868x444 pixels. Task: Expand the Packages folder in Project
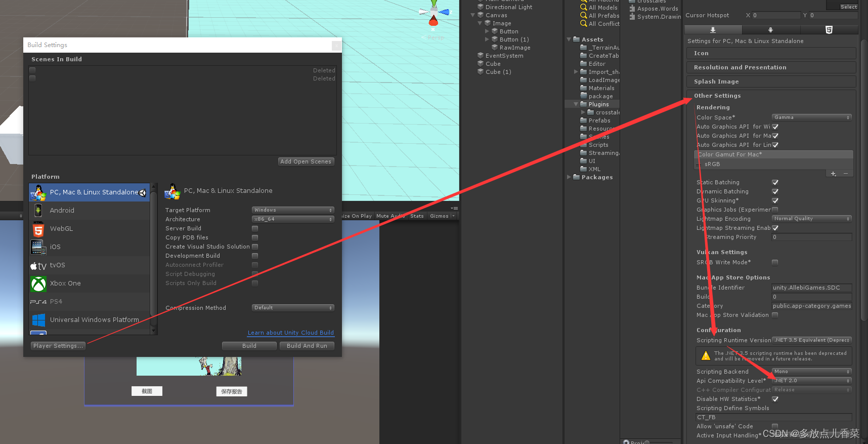tap(569, 177)
